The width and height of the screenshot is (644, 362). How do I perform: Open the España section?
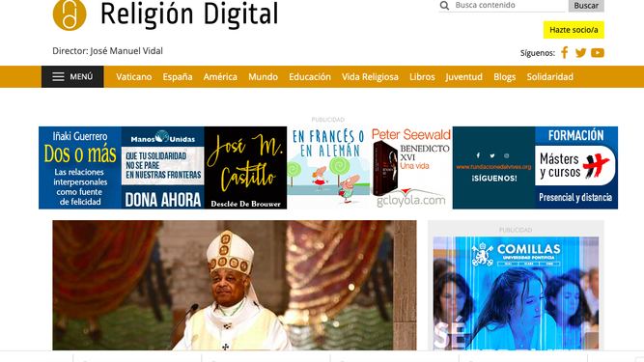click(178, 77)
